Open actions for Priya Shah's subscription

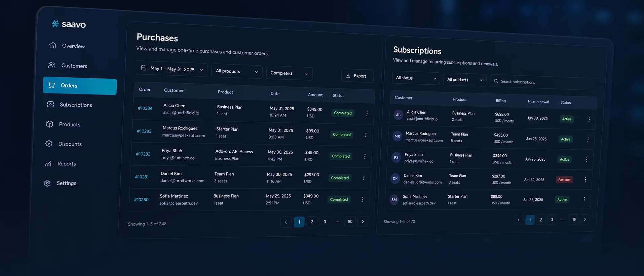(x=587, y=160)
